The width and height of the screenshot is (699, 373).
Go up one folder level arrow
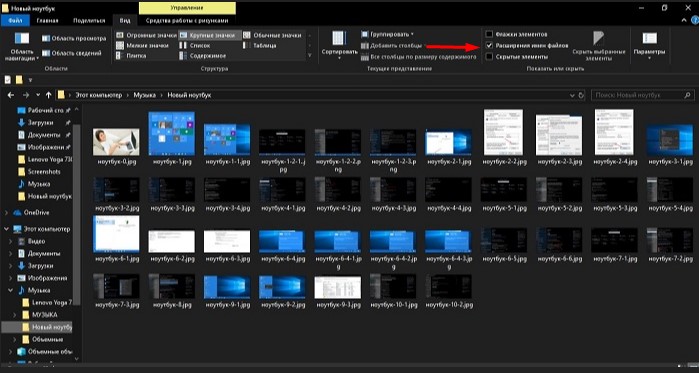[x=48, y=95]
